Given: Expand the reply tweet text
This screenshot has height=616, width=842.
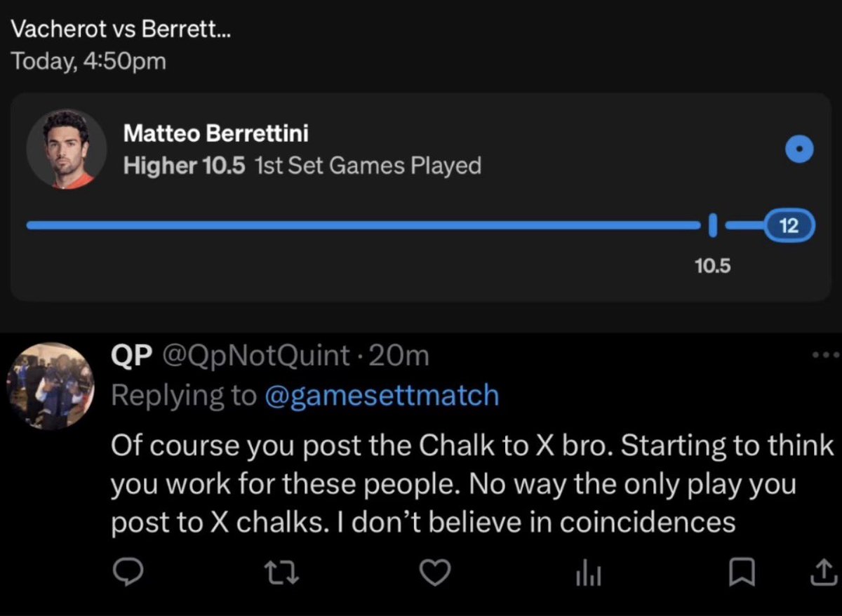Looking at the screenshot, I should pos(472,484).
